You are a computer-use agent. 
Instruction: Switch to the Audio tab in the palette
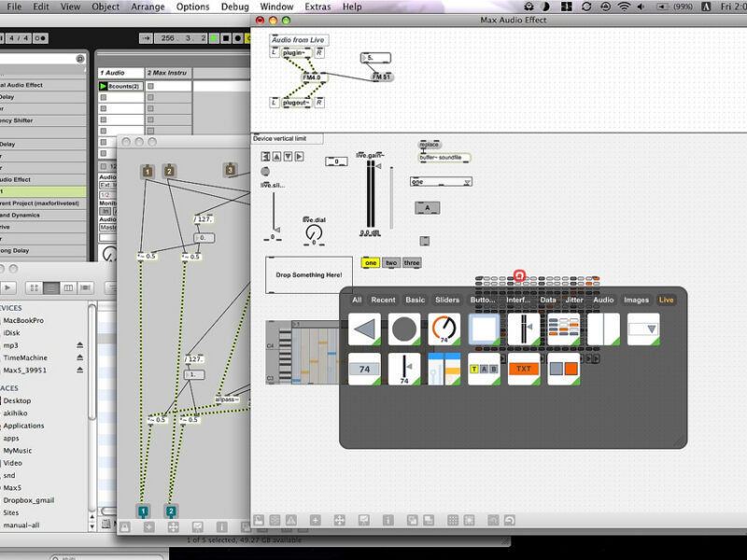coord(603,301)
